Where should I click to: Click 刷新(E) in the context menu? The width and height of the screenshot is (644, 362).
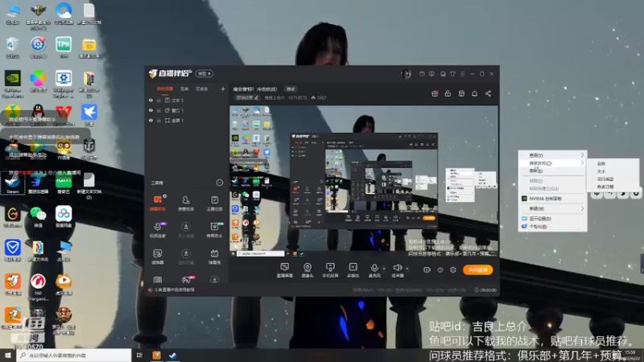(x=552, y=171)
